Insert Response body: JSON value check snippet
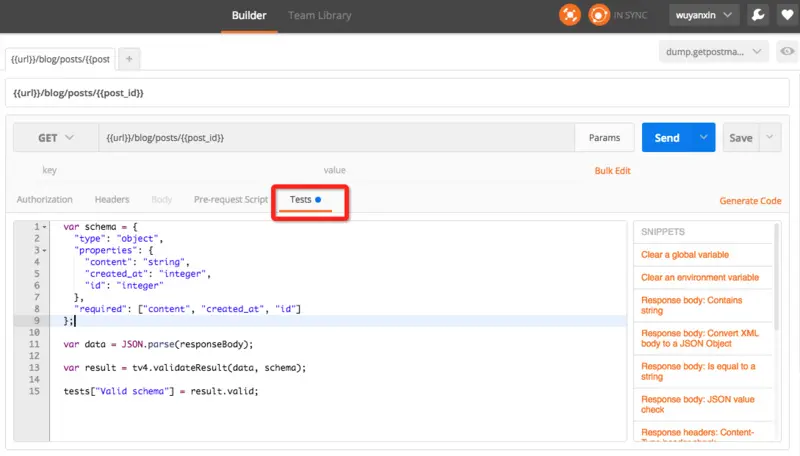The height and width of the screenshot is (456, 800). pyautogui.click(x=697, y=404)
